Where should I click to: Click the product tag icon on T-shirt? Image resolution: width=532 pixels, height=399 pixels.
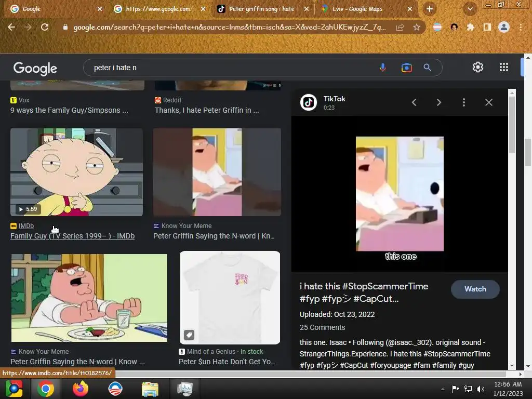189,335
